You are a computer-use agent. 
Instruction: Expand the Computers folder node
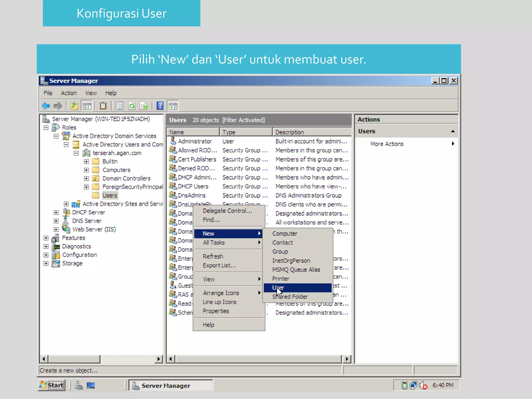click(x=87, y=170)
